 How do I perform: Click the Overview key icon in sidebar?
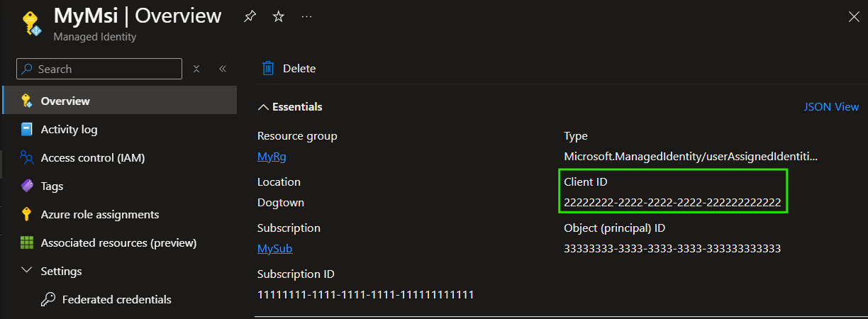pos(27,101)
